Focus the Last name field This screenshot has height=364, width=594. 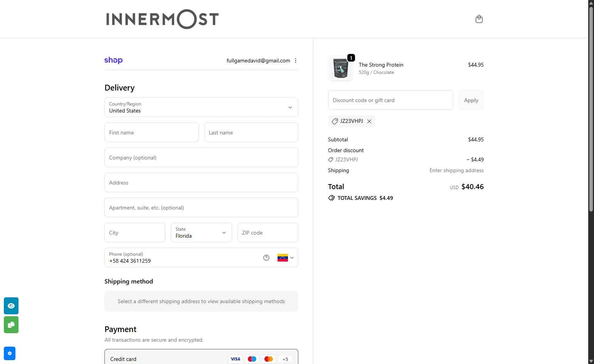click(251, 133)
